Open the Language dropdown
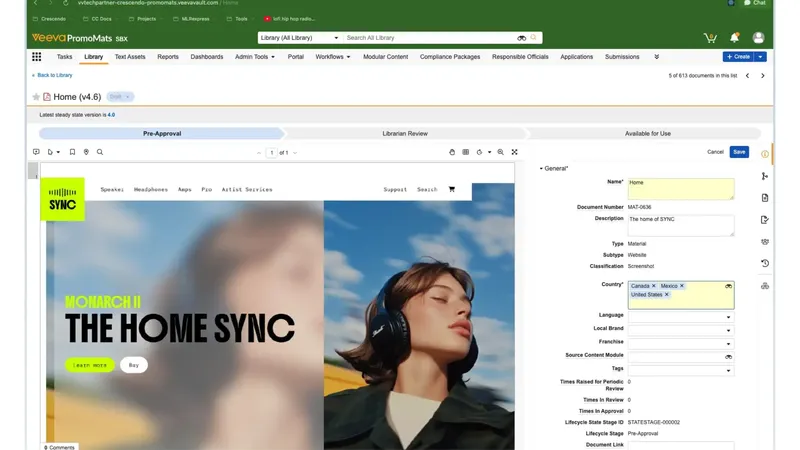 coord(681,317)
